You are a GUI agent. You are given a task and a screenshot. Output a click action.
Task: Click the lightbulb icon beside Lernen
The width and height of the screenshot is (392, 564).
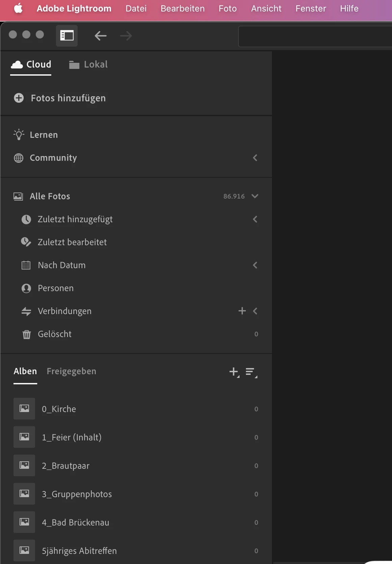(x=19, y=134)
